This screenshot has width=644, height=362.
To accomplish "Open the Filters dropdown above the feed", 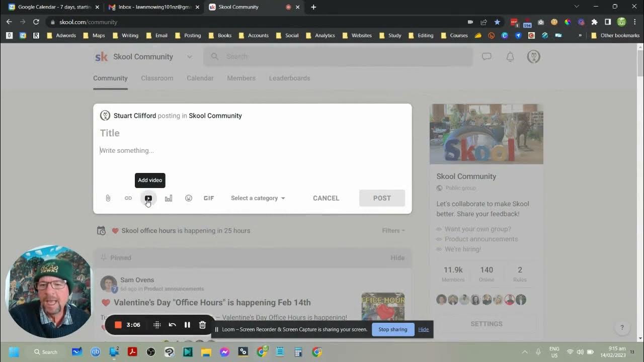I will pyautogui.click(x=392, y=230).
